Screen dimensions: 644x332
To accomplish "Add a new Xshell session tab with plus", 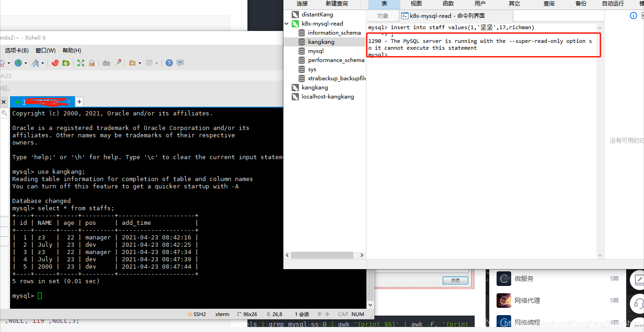I will click(x=79, y=102).
